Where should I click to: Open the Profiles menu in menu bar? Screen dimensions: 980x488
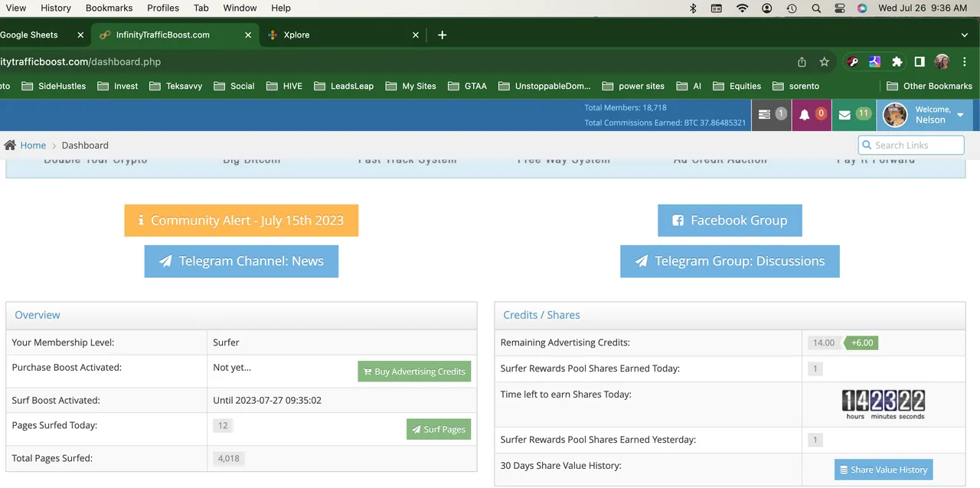163,8
